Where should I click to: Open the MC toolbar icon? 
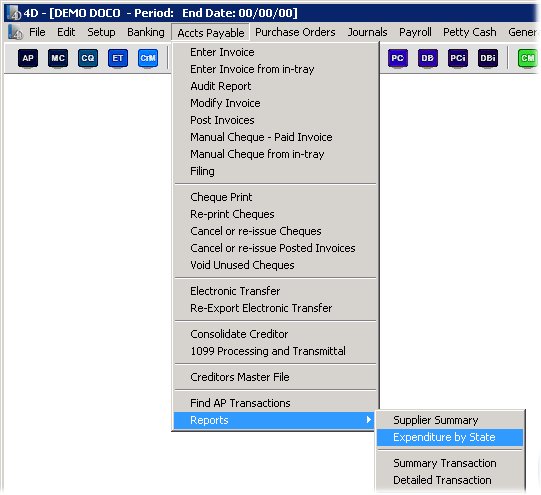tap(58, 58)
